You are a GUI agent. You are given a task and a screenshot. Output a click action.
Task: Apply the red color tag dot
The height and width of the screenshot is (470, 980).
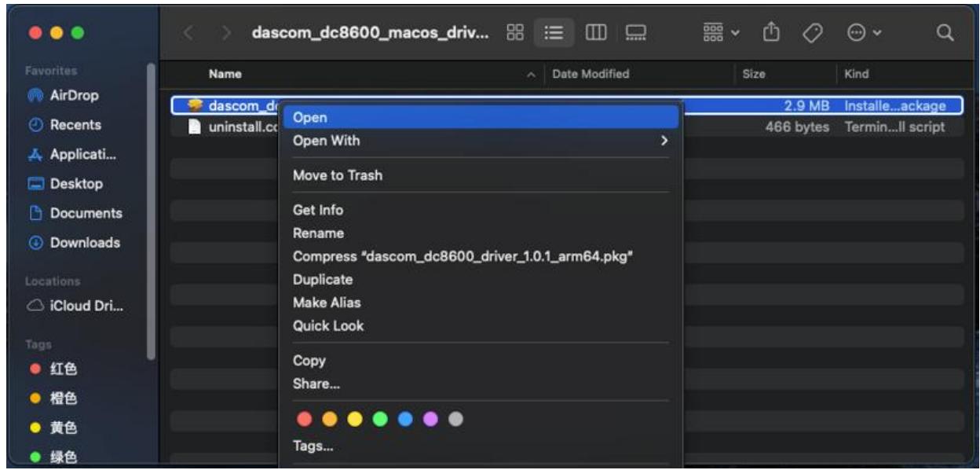coord(304,420)
